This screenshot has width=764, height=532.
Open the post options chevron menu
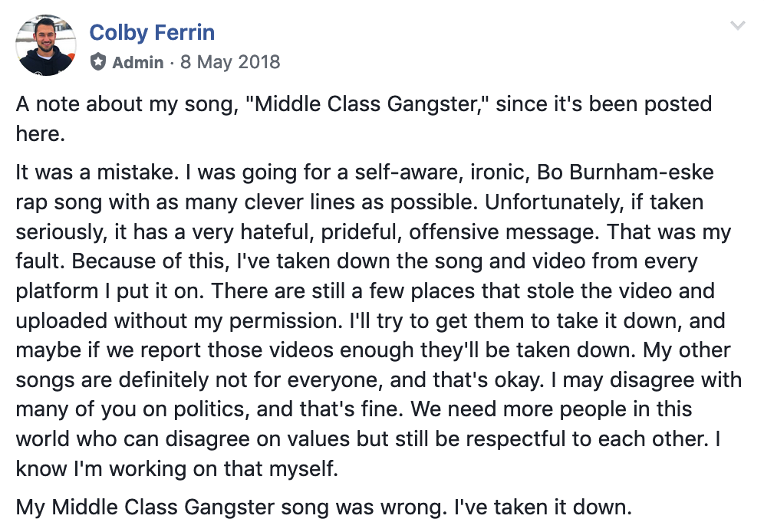click(738, 25)
